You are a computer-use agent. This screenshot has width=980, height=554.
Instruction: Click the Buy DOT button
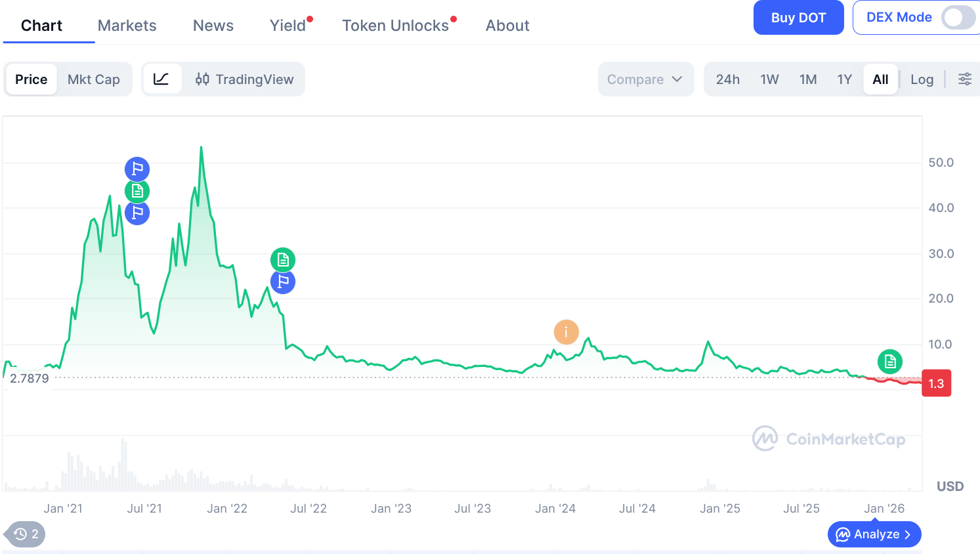(798, 18)
